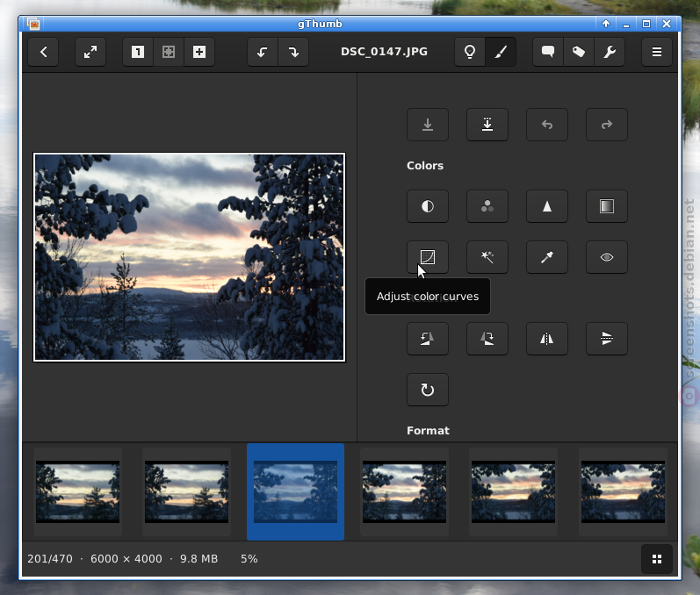
Task: Click the 6000 × 4000 dimensions text
Action: 126,559
